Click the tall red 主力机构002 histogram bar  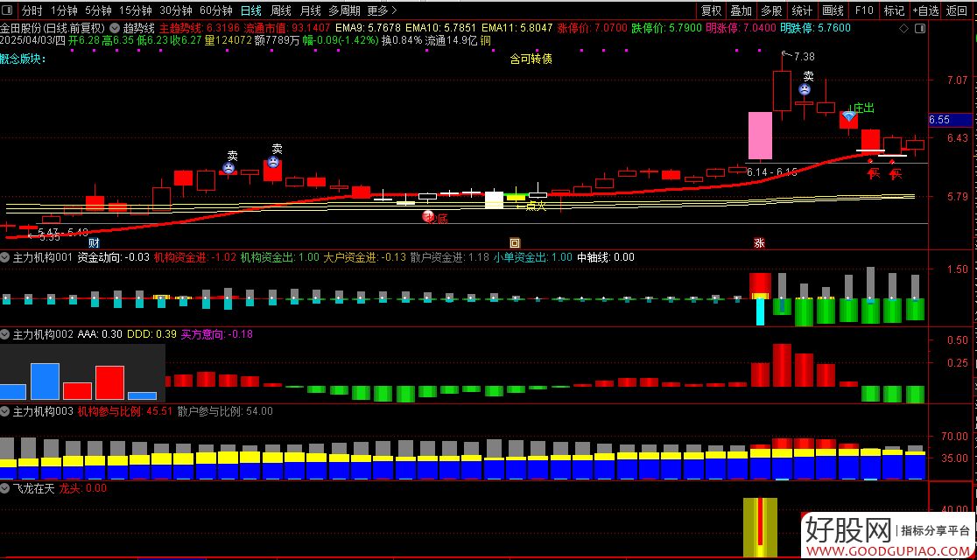[x=782, y=365]
